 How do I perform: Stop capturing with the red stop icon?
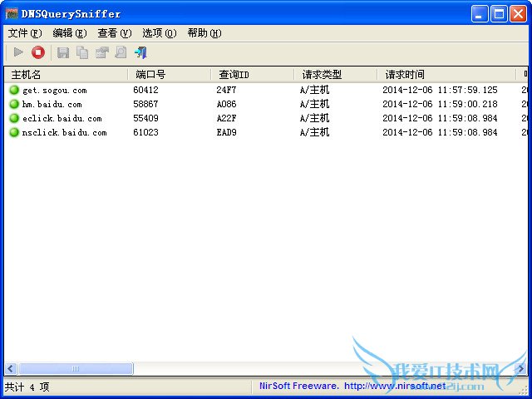tap(38, 52)
